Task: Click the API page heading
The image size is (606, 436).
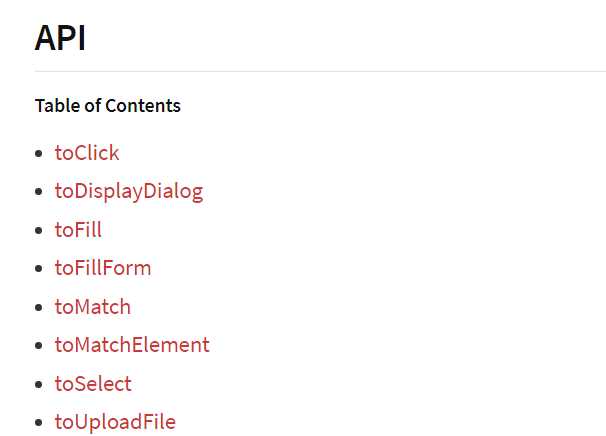Action: tap(60, 38)
